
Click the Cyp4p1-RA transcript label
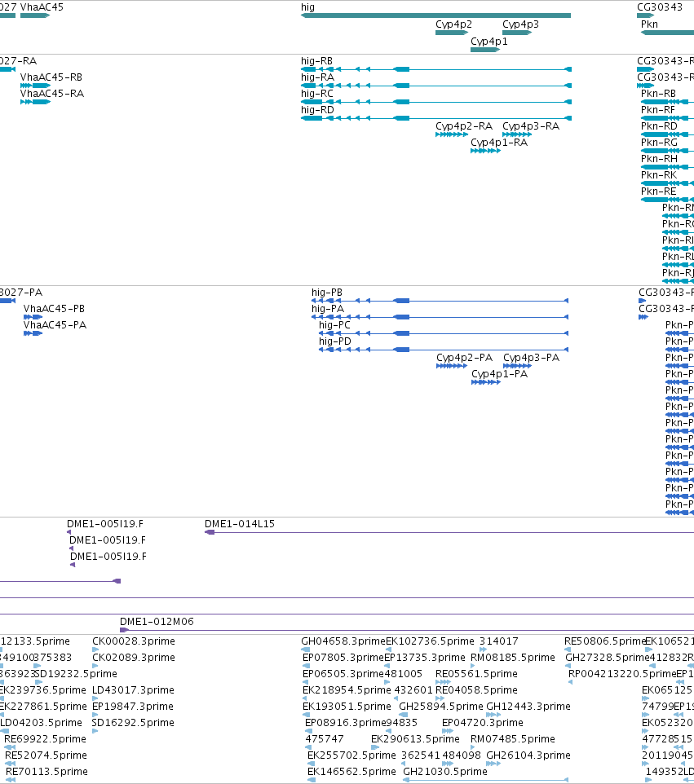(499, 143)
